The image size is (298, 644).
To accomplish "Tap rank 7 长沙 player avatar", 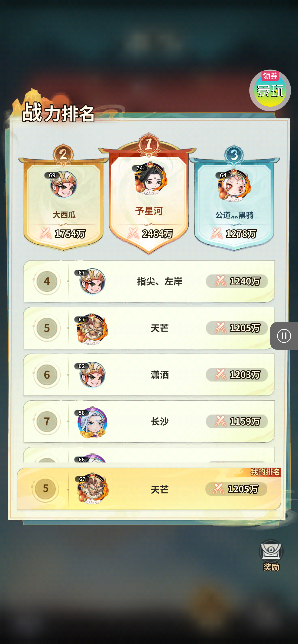I will click(92, 422).
